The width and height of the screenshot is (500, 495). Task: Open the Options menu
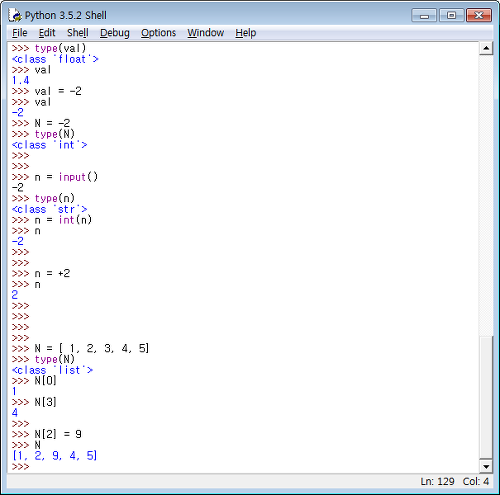[158, 33]
